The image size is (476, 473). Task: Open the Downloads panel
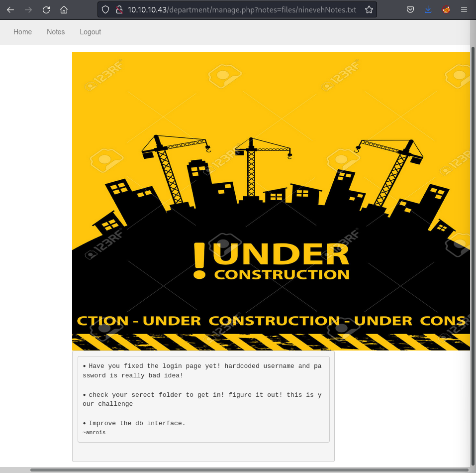click(428, 9)
